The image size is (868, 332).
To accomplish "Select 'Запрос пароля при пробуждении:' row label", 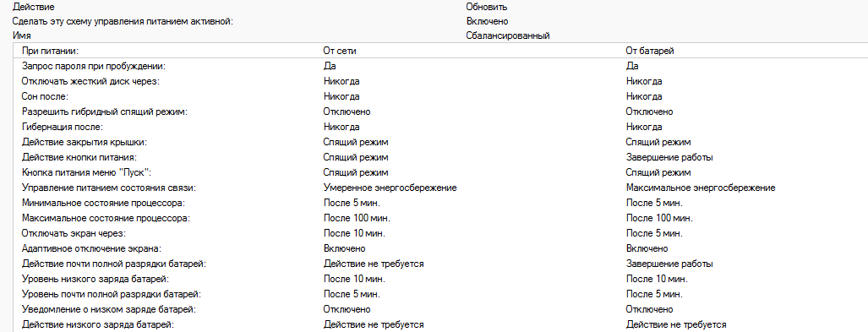I will (94, 67).
